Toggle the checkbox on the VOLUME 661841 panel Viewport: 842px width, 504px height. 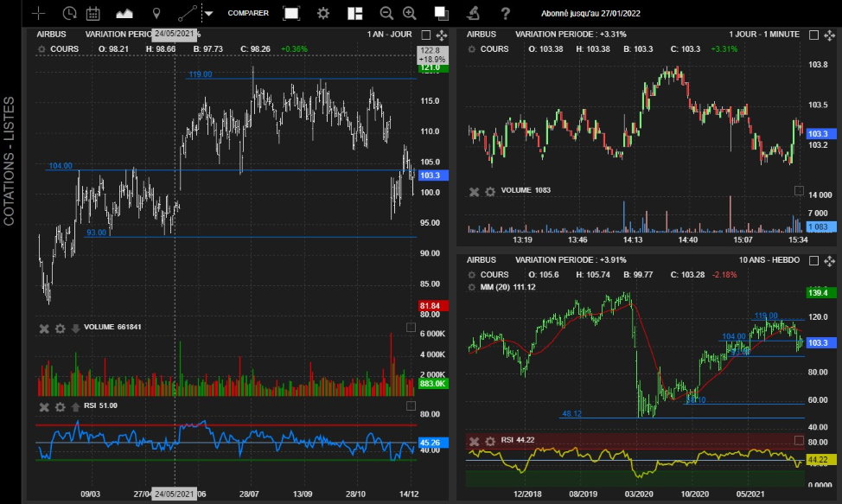[411, 328]
